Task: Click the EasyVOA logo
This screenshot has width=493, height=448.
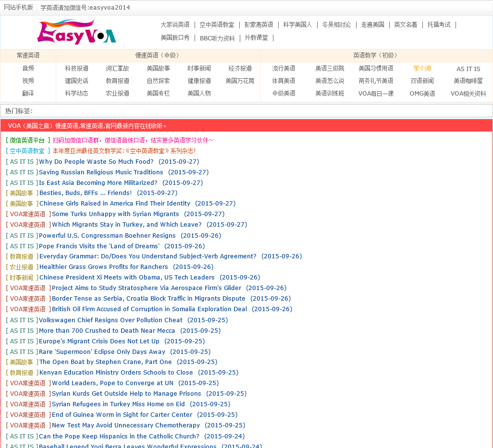Action: pos(77,32)
